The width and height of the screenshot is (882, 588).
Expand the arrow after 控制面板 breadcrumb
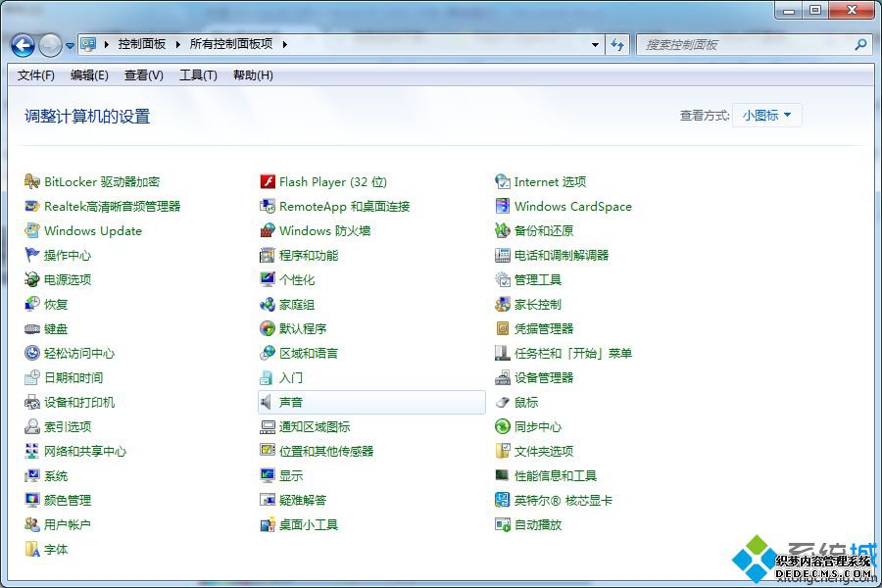click(177, 44)
